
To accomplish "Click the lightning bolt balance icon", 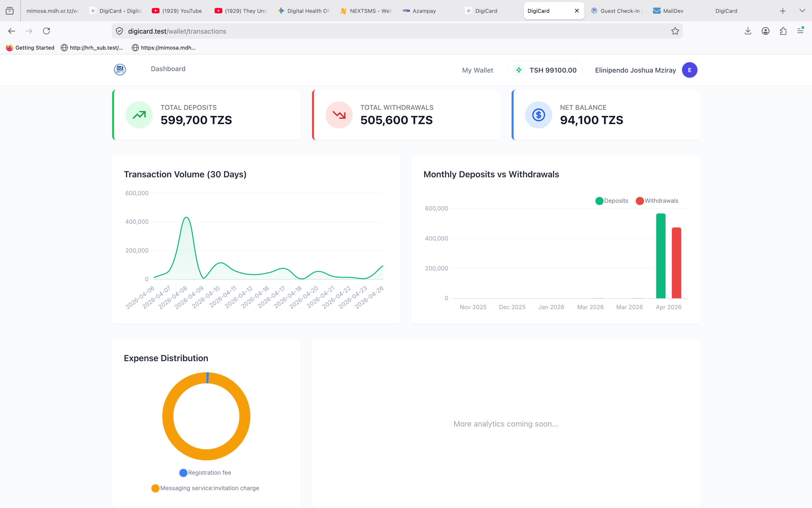I will click(519, 70).
